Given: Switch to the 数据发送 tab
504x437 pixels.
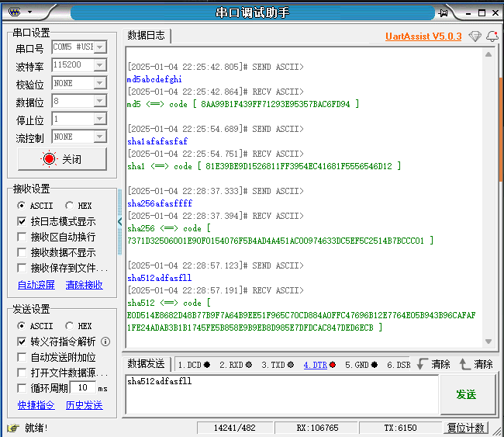Looking at the screenshot, I should (x=147, y=363).
